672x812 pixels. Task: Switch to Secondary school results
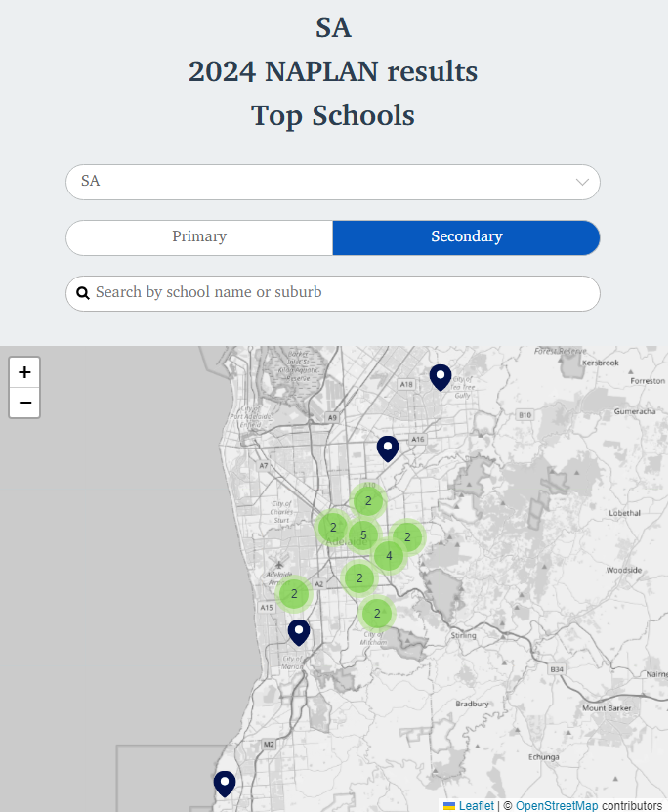466,237
